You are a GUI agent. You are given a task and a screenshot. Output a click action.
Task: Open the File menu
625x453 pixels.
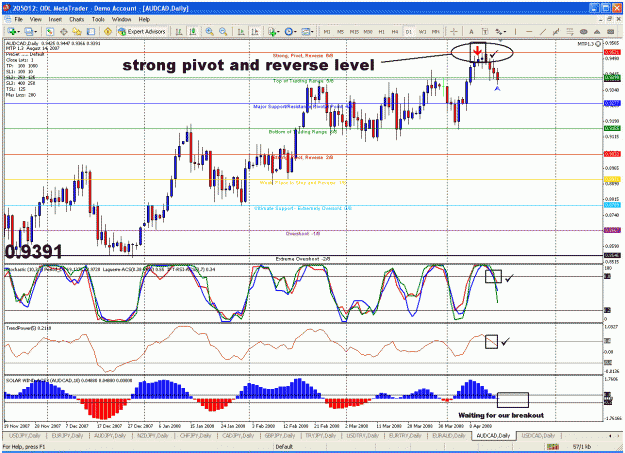18,19
